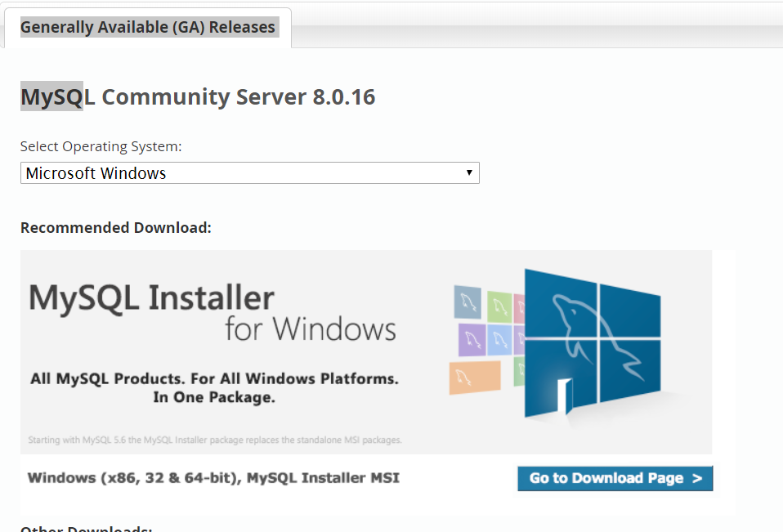
Task: Click the 'Starting with MySQL 5.6' note
Action: click(215, 440)
